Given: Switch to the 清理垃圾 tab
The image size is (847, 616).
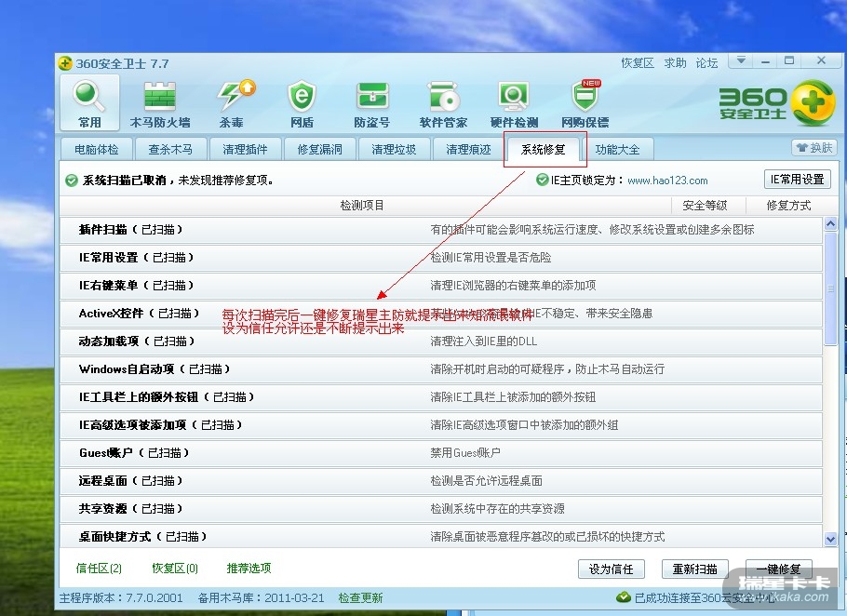Looking at the screenshot, I should (394, 149).
